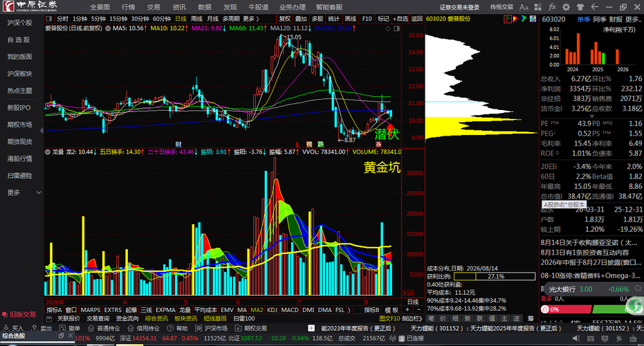Click the diamond icon in the MA header row

click(x=388, y=28)
